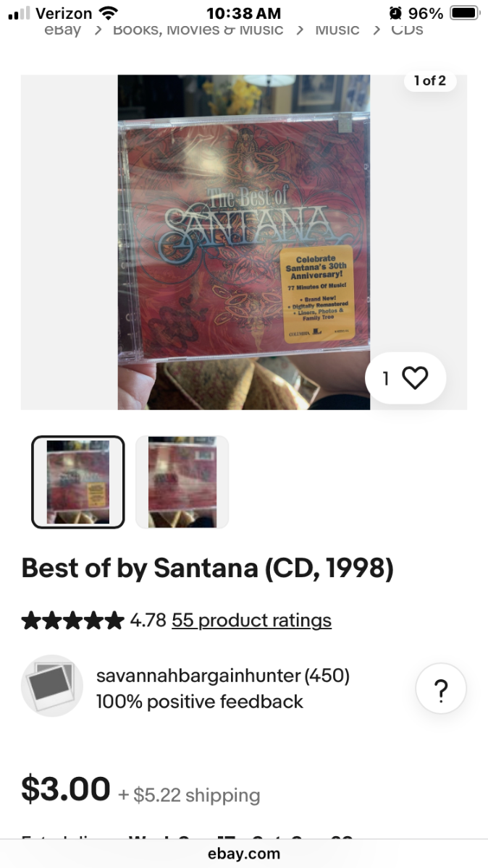The height and width of the screenshot is (868, 488).
Task: Tap the alarm clock status icon
Action: pos(395,13)
